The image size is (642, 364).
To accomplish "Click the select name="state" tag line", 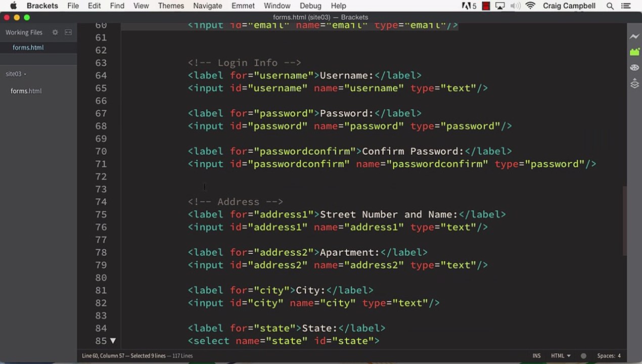I will click(x=284, y=341).
